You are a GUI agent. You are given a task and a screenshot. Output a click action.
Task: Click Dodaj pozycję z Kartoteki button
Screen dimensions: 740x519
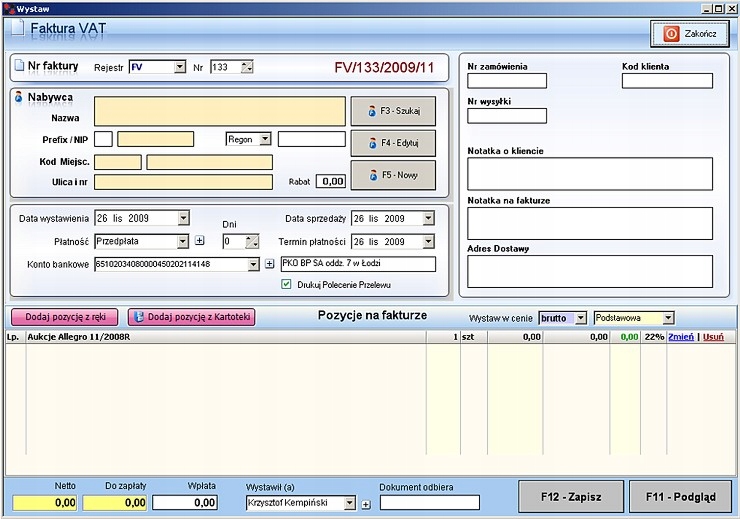[x=192, y=316]
